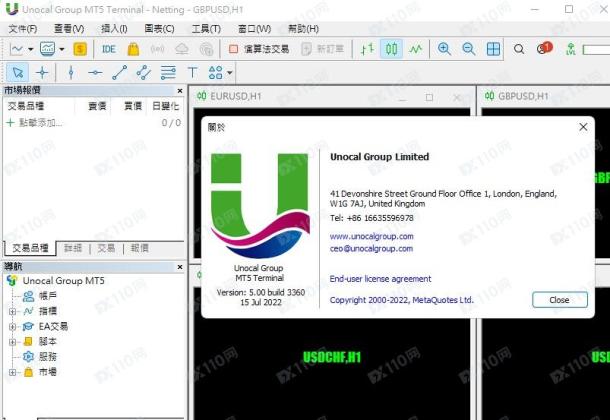Switch to the 報價 tab

[x=140, y=248]
